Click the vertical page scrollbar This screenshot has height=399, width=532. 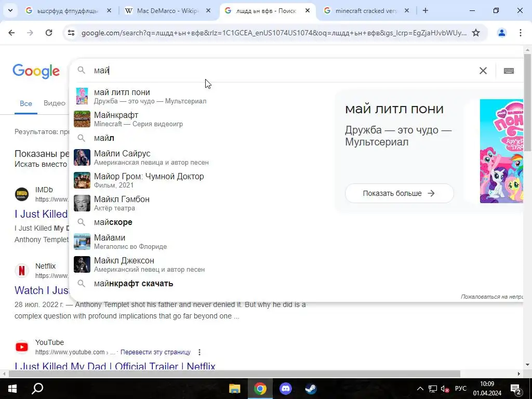click(527, 102)
